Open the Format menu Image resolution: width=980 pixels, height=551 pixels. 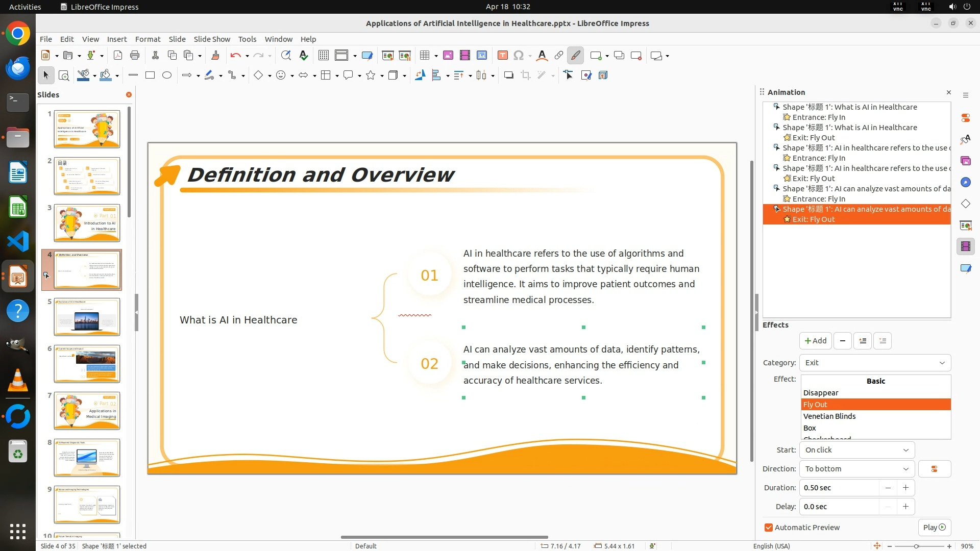coord(148,39)
